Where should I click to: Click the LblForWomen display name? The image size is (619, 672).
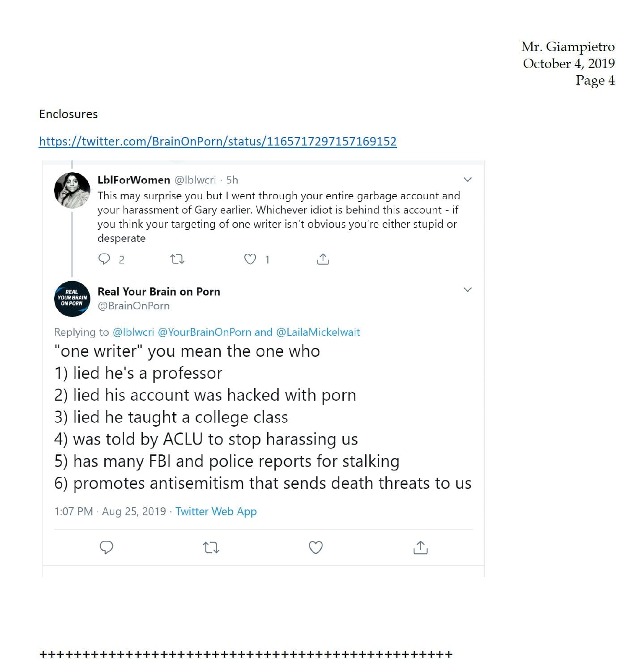[134, 180]
